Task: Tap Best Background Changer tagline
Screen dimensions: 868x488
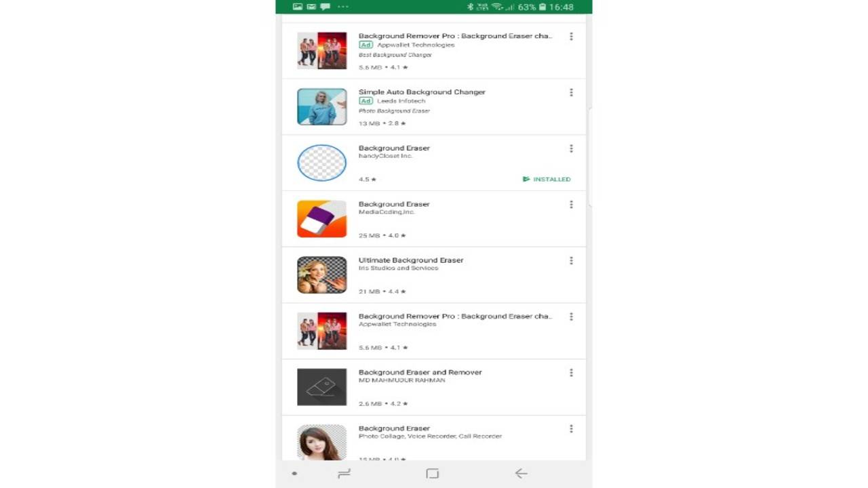Action: click(x=395, y=55)
